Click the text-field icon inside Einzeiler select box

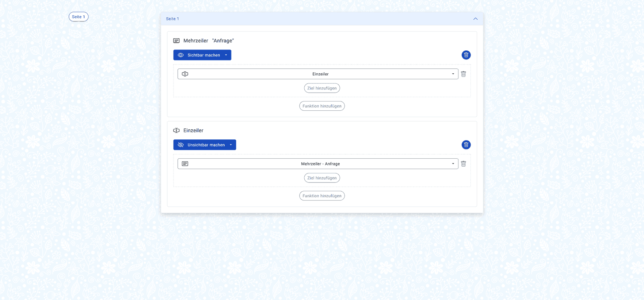(185, 74)
